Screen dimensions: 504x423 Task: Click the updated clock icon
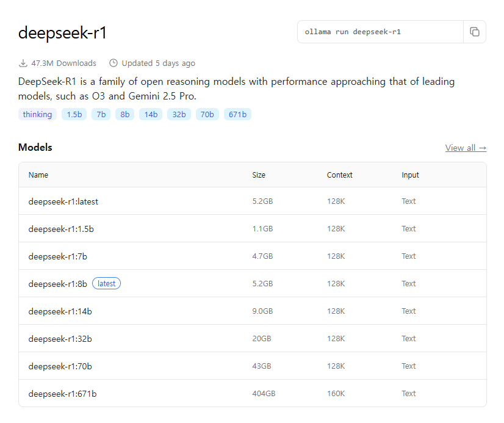tap(113, 63)
